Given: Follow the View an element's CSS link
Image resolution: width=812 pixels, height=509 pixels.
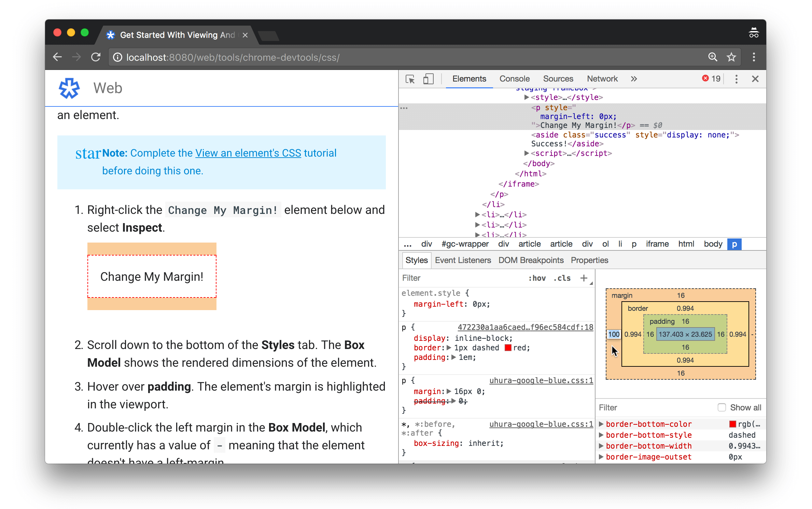Looking at the screenshot, I should click(248, 153).
